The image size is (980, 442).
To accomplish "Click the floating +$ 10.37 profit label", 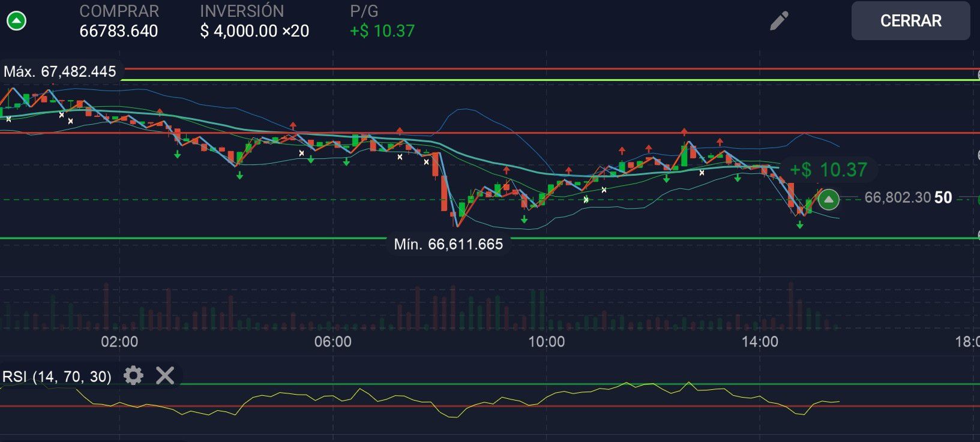I will tap(828, 170).
